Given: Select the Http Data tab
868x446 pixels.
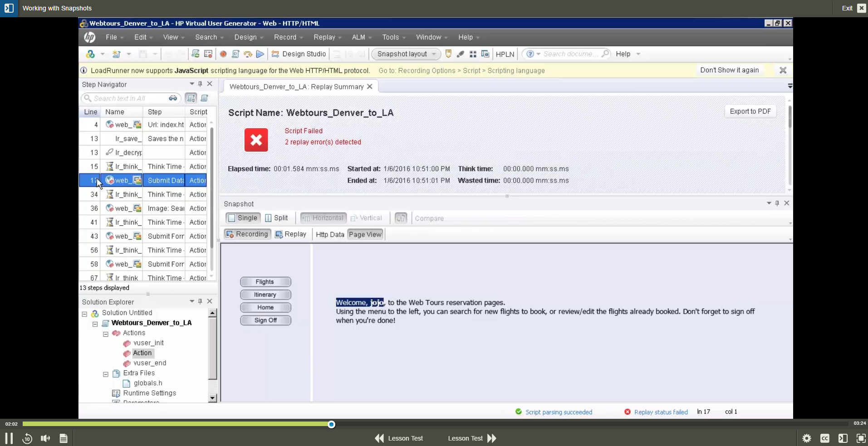Looking at the screenshot, I should tap(330, 234).
